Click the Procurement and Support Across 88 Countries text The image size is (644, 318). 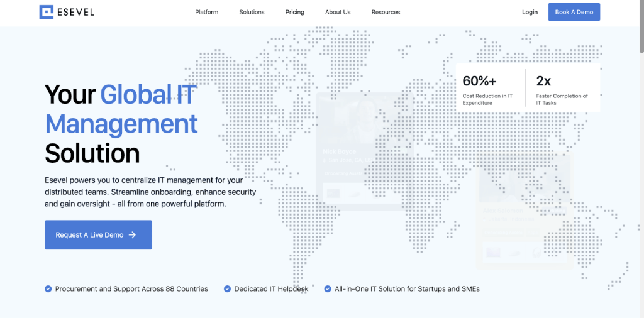coord(131,289)
